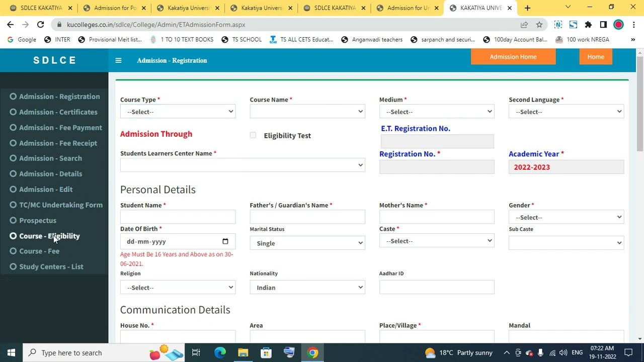Launch Microsoft Edge from the taskbar
This screenshot has width=644, height=362.
(x=220, y=352)
